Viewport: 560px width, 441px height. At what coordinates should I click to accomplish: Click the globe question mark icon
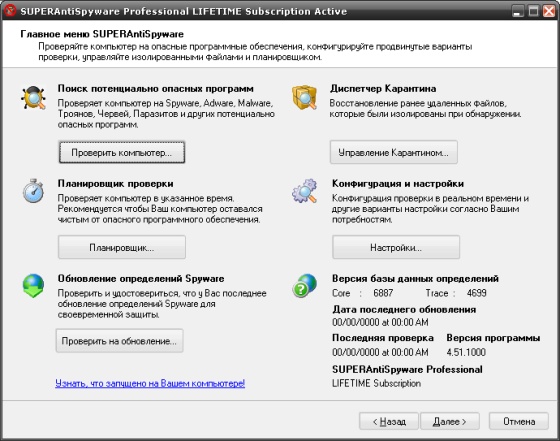305,286
